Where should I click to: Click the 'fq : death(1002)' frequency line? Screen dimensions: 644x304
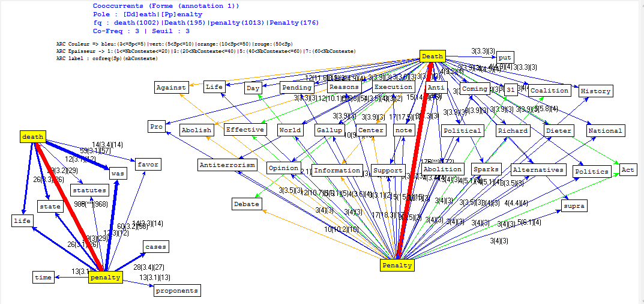[205, 22]
